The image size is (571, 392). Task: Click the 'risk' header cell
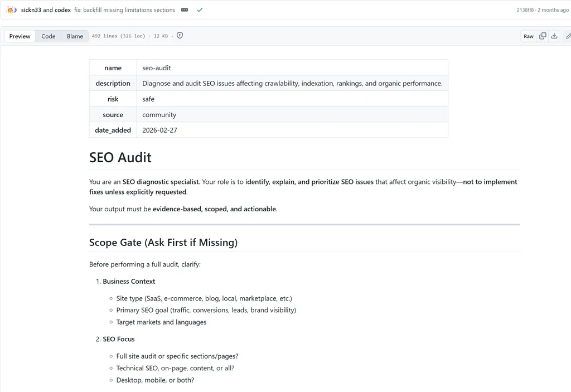113,99
